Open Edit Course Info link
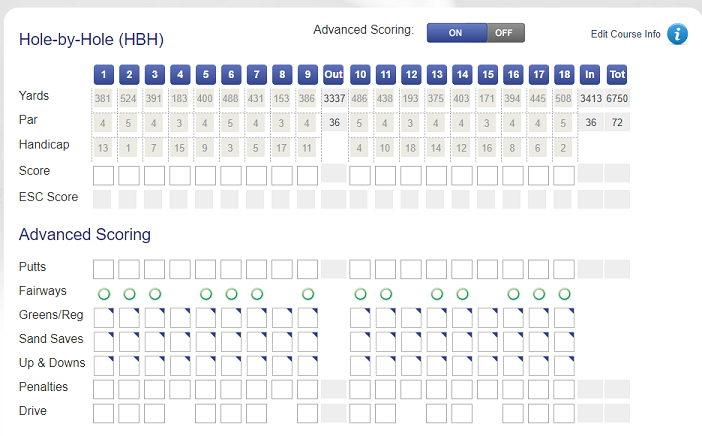The width and height of the screenshot is (702, 436). click(x=625, y=34)
